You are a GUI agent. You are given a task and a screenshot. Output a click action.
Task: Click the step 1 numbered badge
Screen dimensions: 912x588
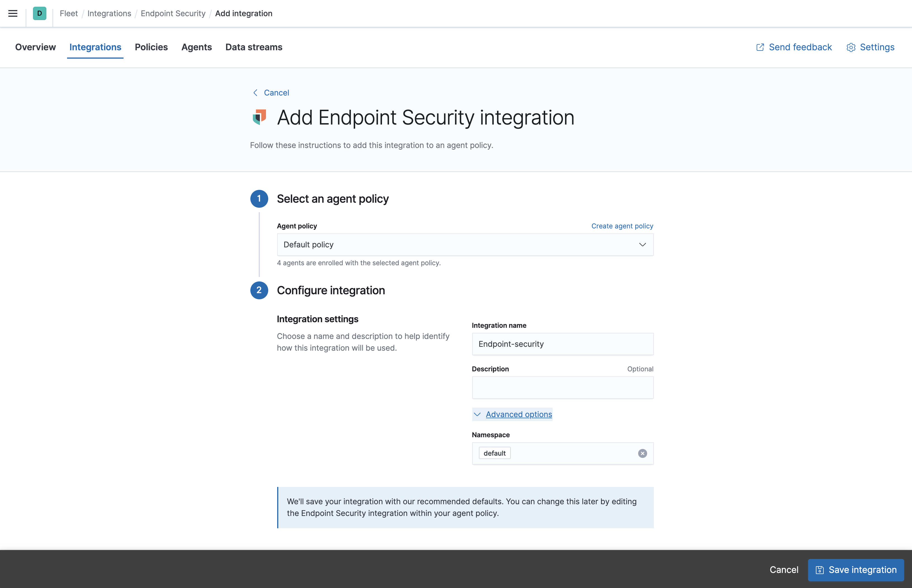[259, 199]
